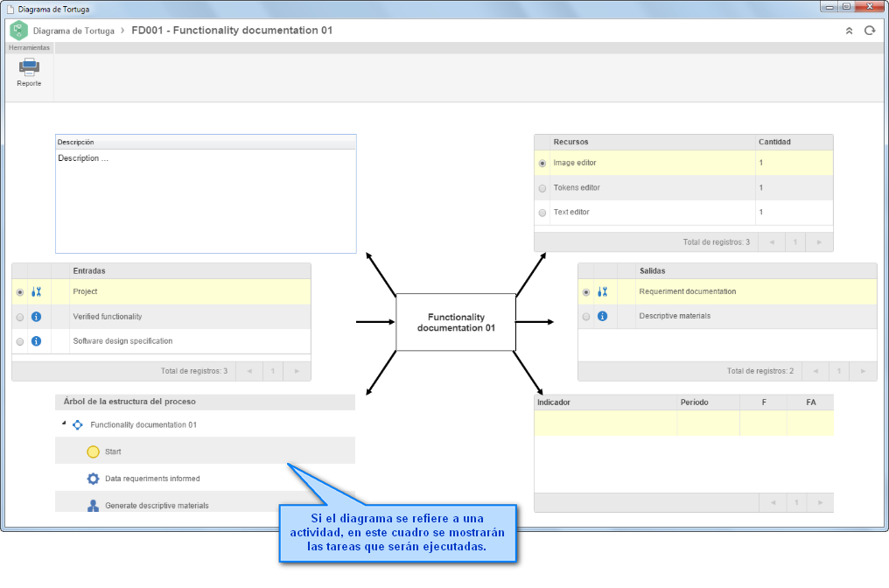Click the Reporte printer icon
Viewport: 889px width, 588px height.
tap(29, 67)
